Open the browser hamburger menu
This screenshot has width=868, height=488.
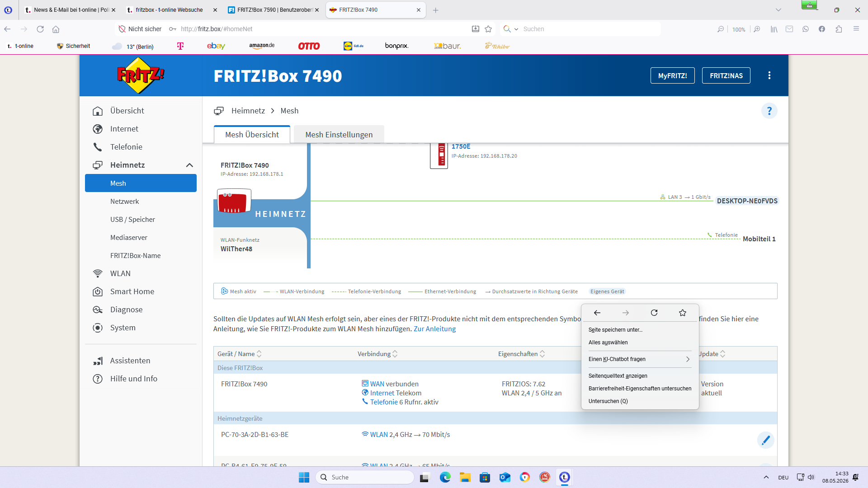pos(856,29)
